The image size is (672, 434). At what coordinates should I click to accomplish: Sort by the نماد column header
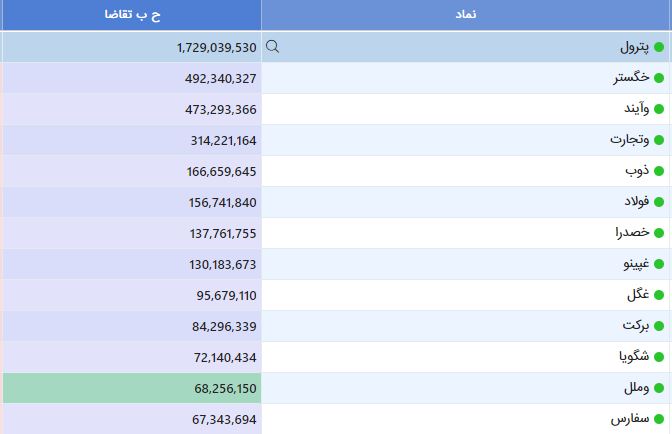tap(466, 15)
